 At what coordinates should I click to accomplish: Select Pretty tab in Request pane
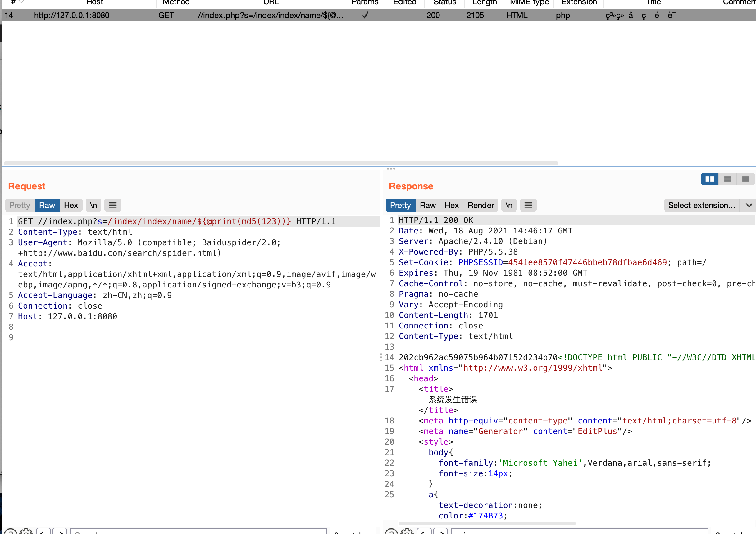(x=20, y=205)
